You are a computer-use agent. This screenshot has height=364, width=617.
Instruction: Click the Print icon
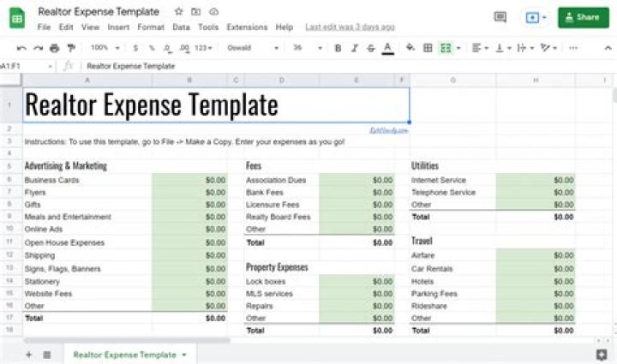(54, 48)
